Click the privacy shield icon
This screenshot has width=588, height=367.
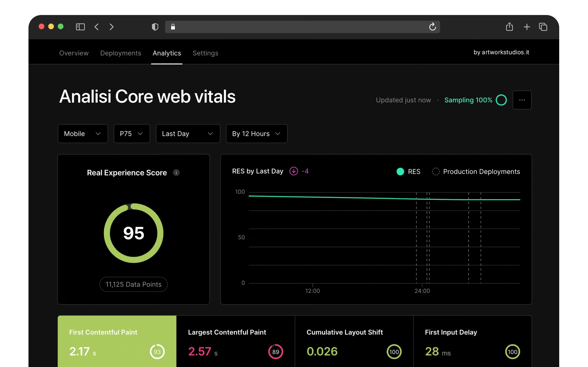point(155,27)
